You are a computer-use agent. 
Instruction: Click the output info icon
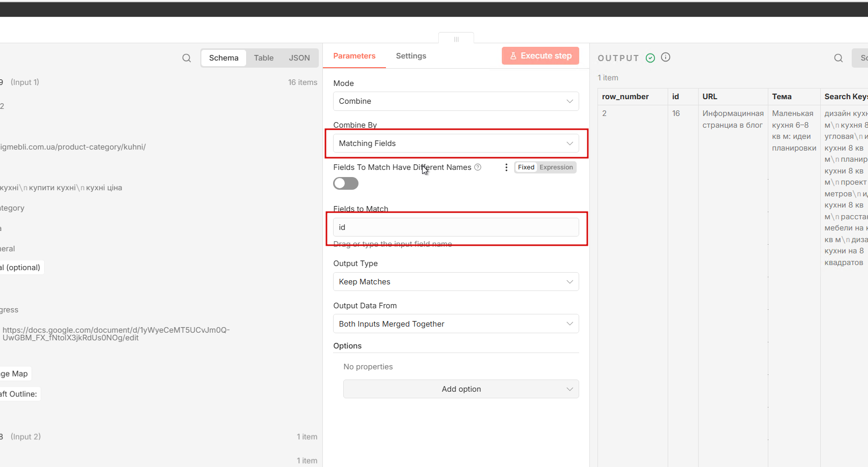pos(666,57)
